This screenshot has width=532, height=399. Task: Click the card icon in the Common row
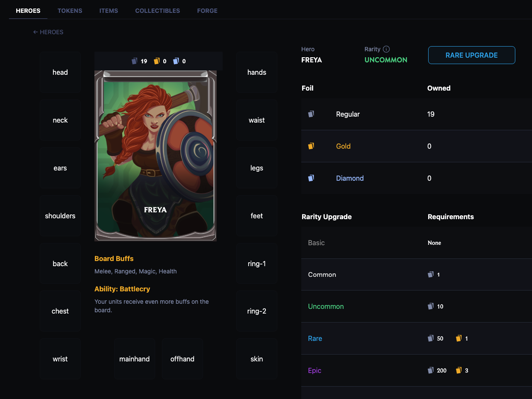[431, 275]
